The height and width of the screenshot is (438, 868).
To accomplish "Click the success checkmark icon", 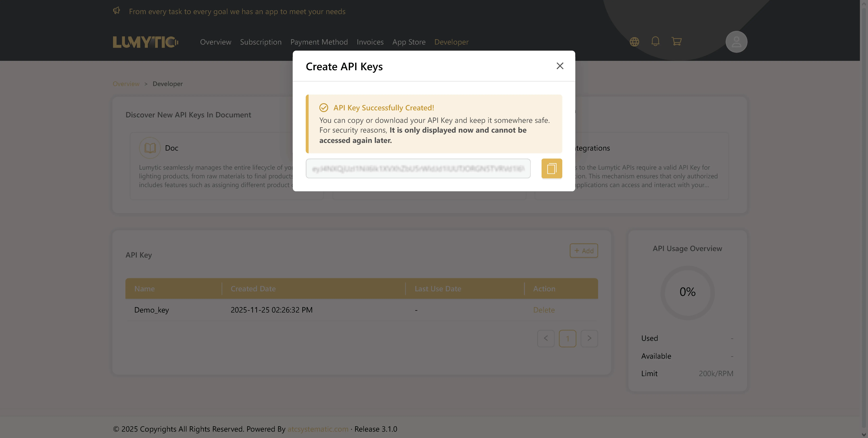I will point(324,108).
